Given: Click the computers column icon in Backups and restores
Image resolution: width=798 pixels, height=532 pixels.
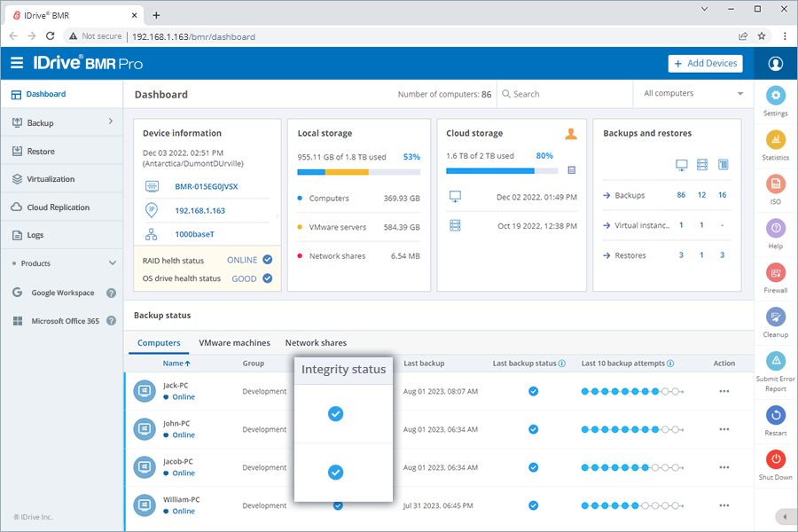Looking at the screenshot, I should 682,164.
